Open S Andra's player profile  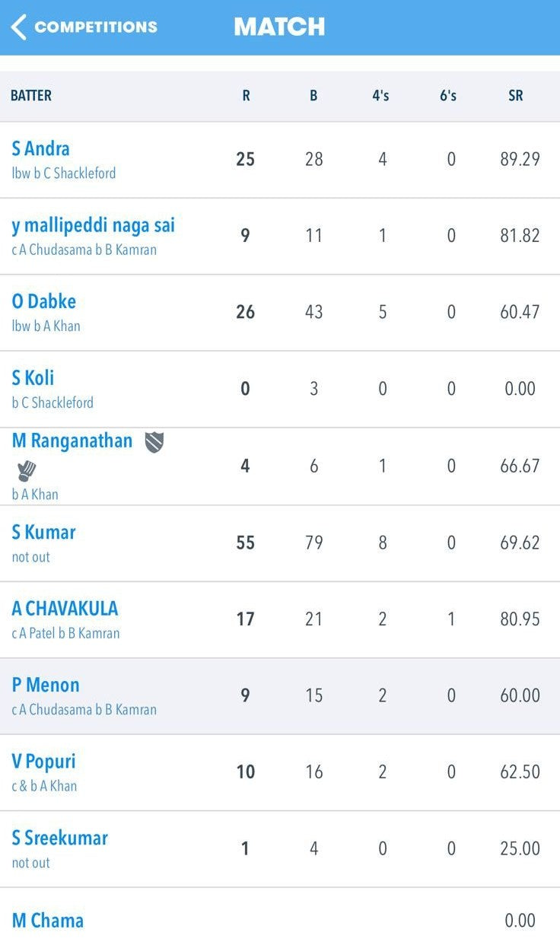coord(41,148)
